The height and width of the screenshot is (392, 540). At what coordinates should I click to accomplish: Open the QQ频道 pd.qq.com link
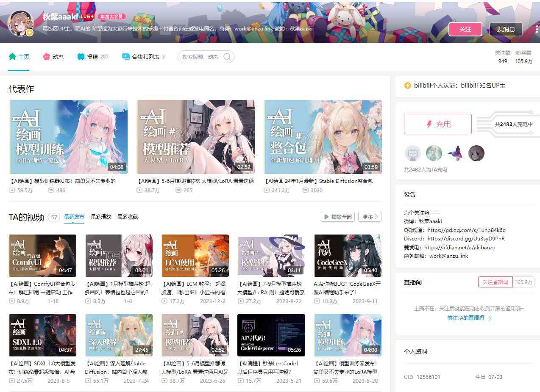click(x=467, y=230)
